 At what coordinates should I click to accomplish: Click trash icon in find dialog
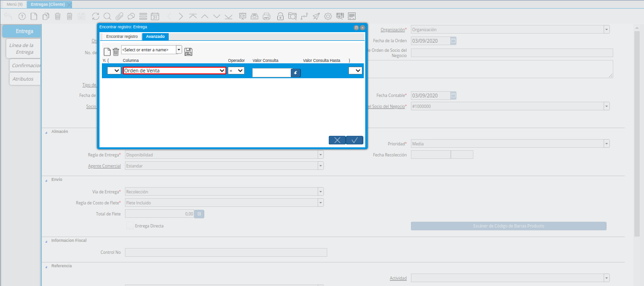click(115, 52)
